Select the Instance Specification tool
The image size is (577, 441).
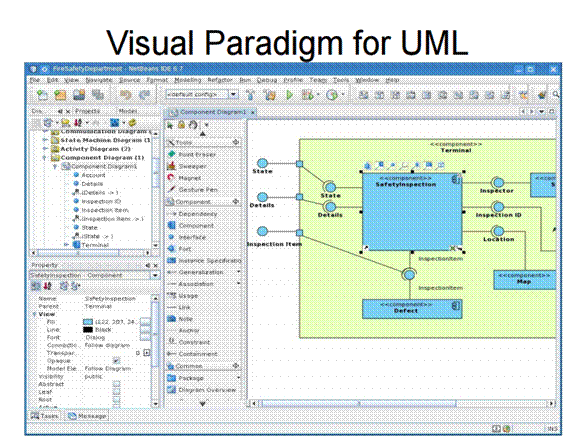pos(204,261)
